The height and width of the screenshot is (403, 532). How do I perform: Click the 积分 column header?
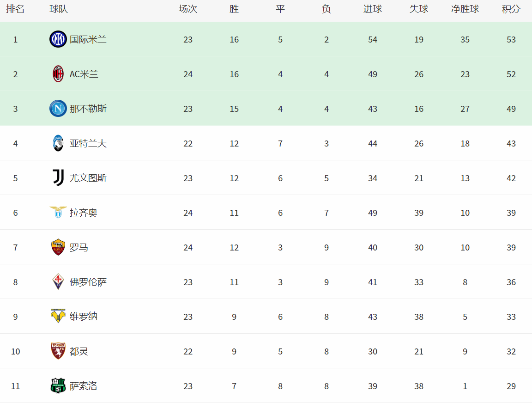pos(511,9)
